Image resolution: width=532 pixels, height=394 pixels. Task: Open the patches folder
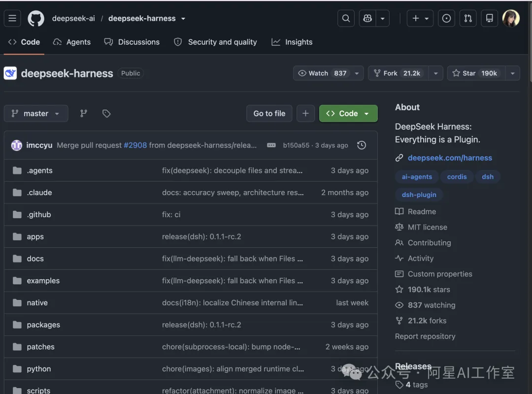tap(41, 347)
